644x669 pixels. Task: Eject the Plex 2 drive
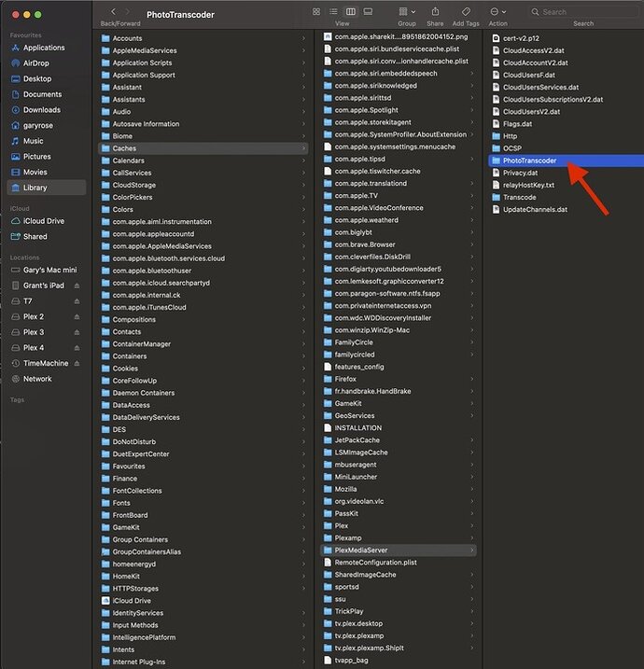[77, 316]
